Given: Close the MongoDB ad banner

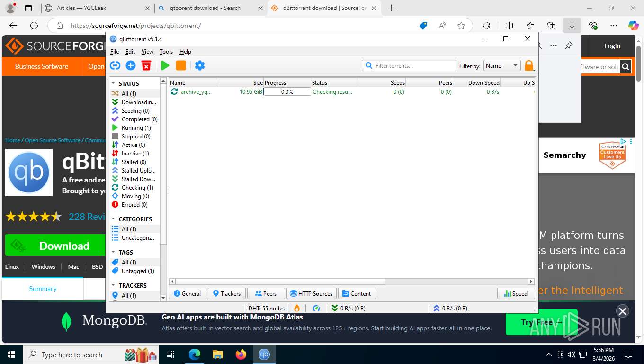Looking at the screenshot, I should [622, 311].
